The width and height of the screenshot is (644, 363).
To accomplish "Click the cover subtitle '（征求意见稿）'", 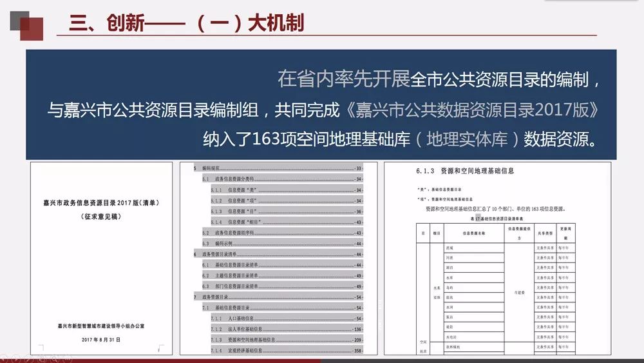I will click(x=101, y=216).
